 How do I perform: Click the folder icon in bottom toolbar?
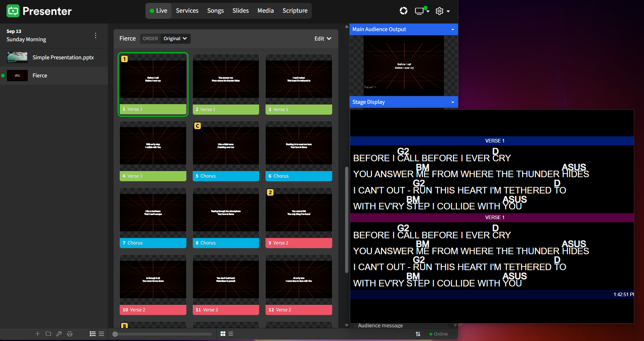tap(48, 334)
